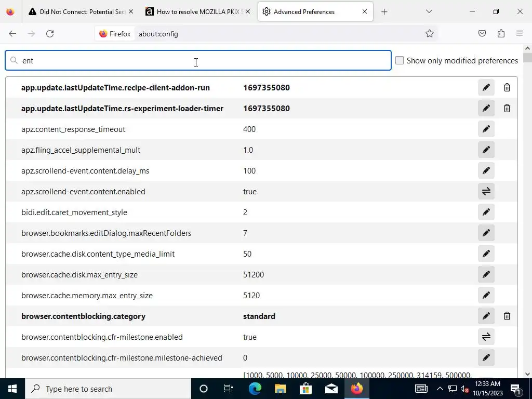
Task: Edit browser.cache.memory.max_entry_size value
Action: 486,295
